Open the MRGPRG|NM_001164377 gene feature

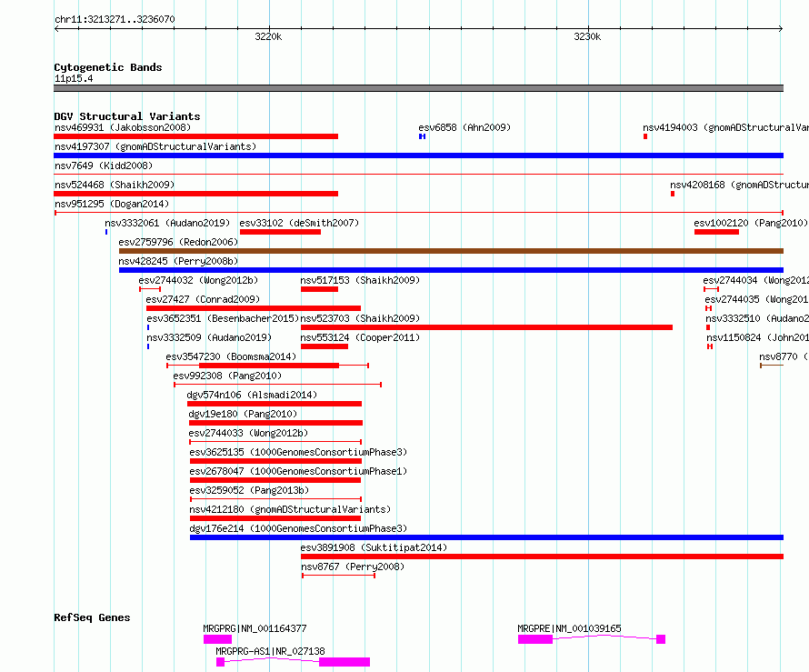point(218,639)
